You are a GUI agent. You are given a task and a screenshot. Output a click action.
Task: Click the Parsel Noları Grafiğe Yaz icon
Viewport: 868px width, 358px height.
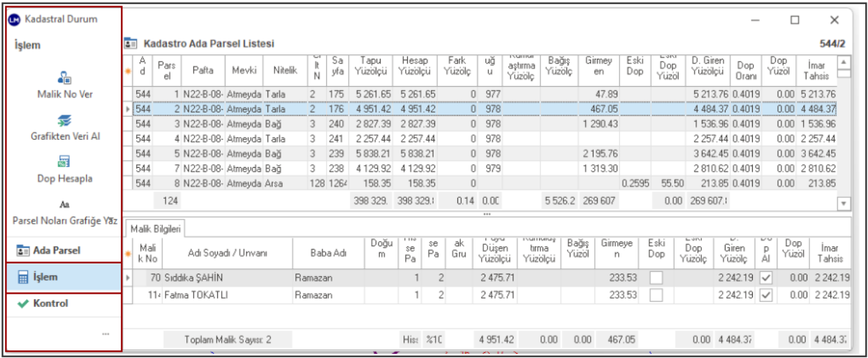coord(64,206)
